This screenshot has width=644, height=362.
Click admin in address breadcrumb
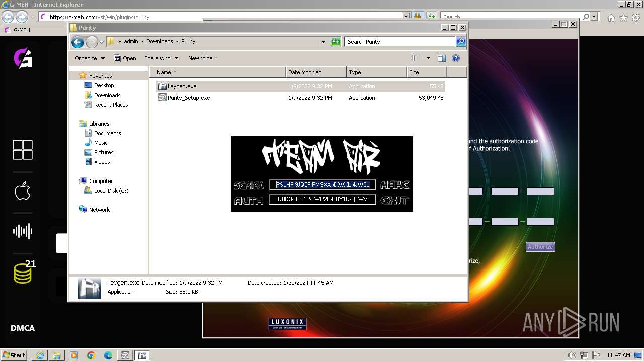131,41
